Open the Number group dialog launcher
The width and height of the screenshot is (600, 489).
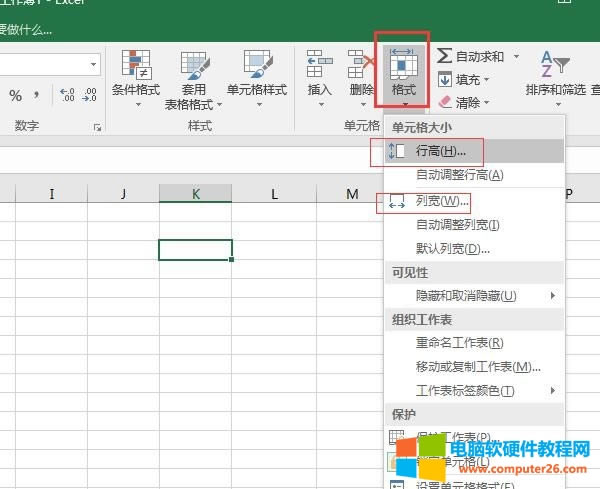[x=97, y=127]
